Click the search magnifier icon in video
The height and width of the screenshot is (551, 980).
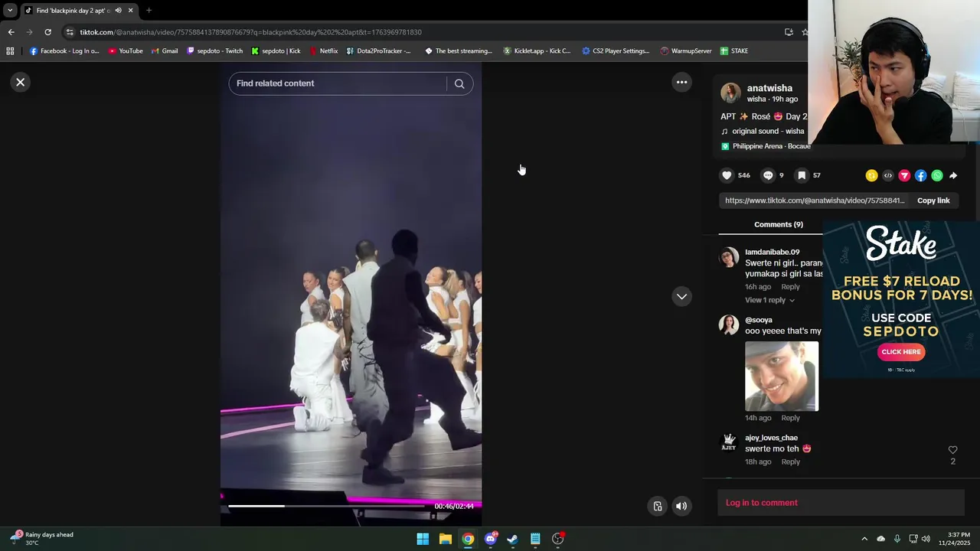459,83
